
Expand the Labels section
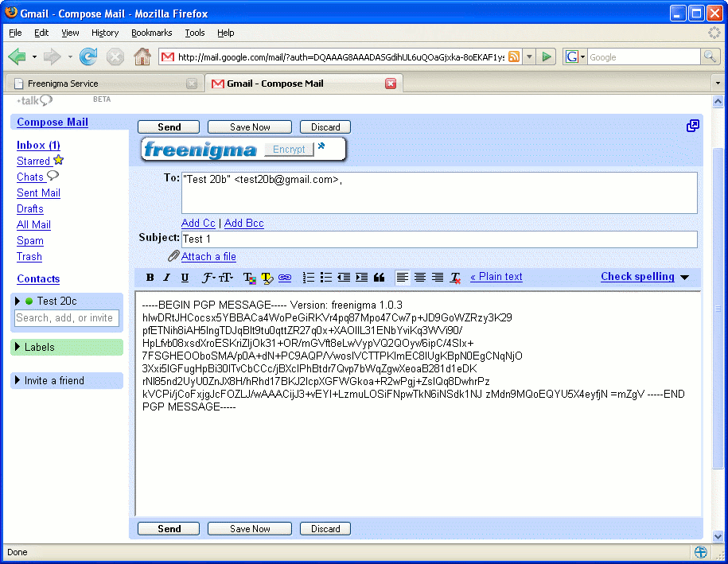click(x=18, y=347)
